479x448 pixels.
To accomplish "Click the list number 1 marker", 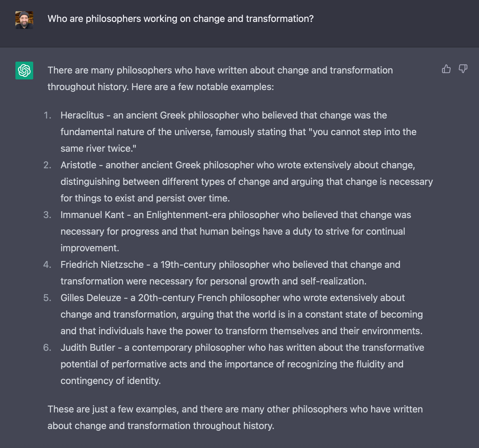I will (47, 115).
